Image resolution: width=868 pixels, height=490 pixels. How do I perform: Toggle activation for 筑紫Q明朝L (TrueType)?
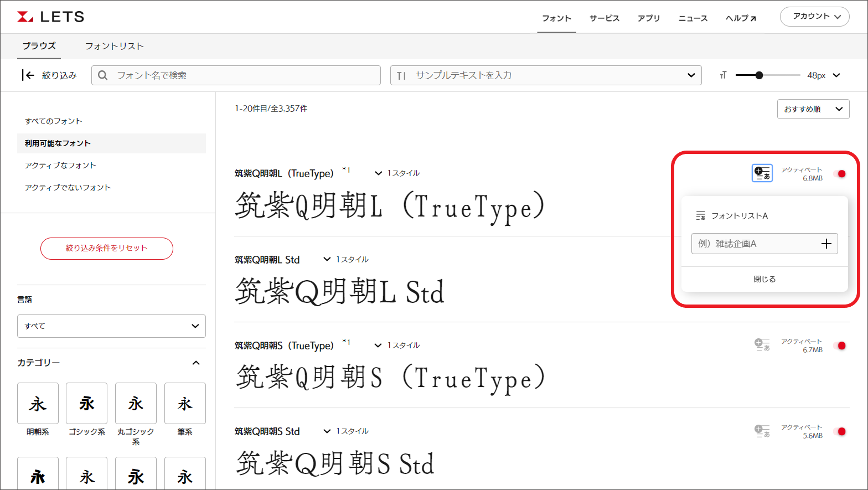tap(840, 174)
